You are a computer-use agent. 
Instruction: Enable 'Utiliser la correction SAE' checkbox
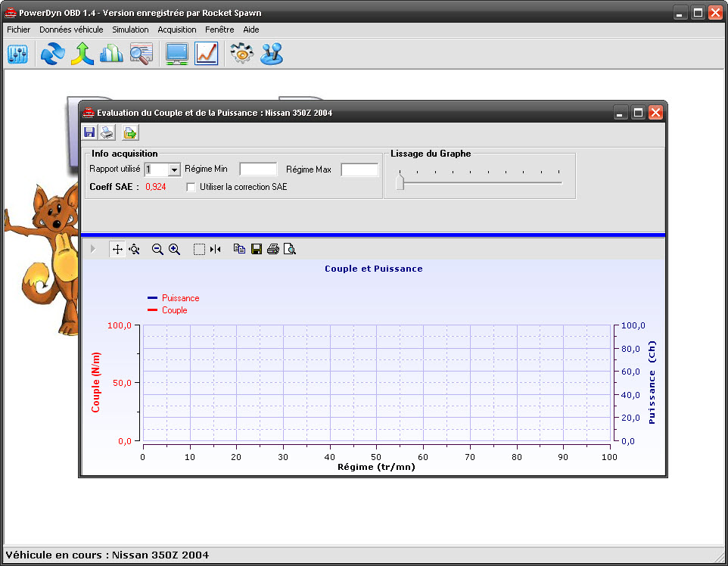click(191, 187)
